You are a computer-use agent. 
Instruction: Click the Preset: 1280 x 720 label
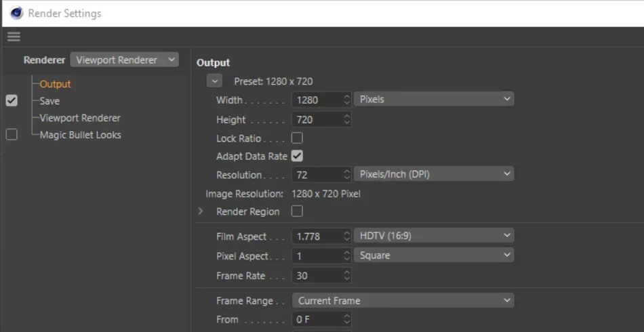(x=274, y=81)
